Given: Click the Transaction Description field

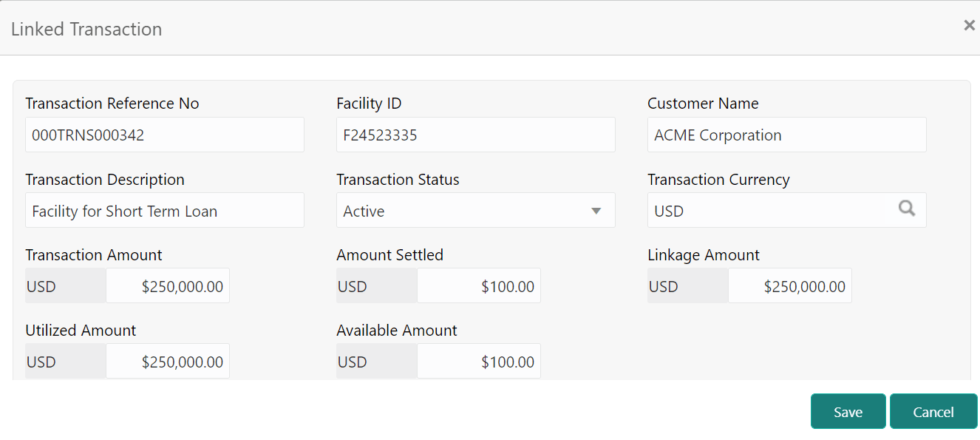Looking at the screenshot, I should pos(164,210).
